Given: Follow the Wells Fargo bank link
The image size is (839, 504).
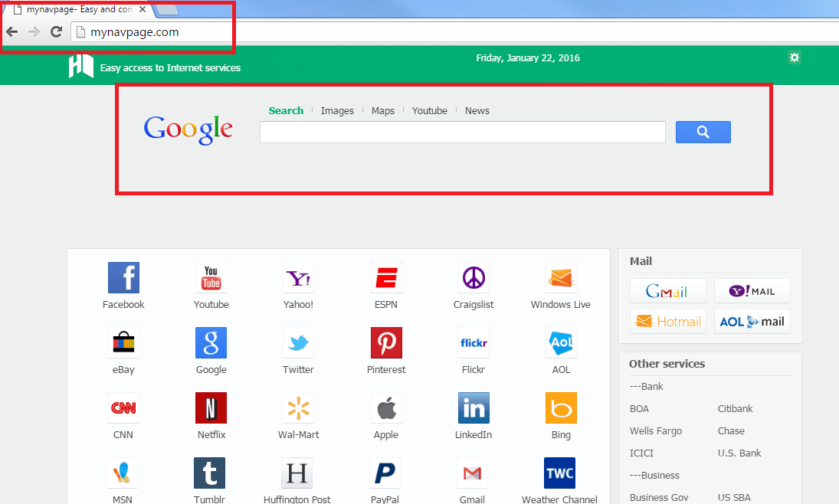Looking at the screenshot, I should click(656, 431).
